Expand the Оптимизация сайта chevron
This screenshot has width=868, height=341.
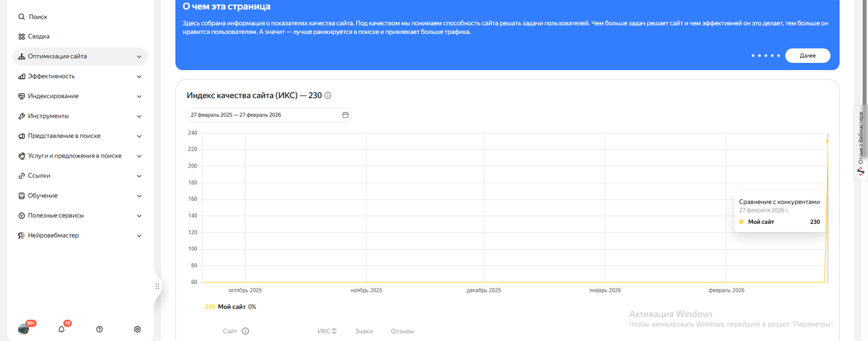(139, 56)
